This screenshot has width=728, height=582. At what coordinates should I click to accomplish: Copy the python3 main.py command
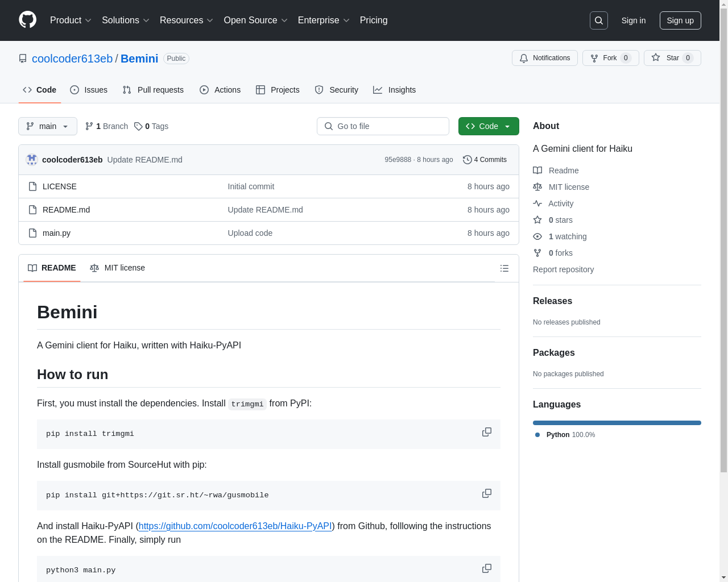tap(487, 568)
